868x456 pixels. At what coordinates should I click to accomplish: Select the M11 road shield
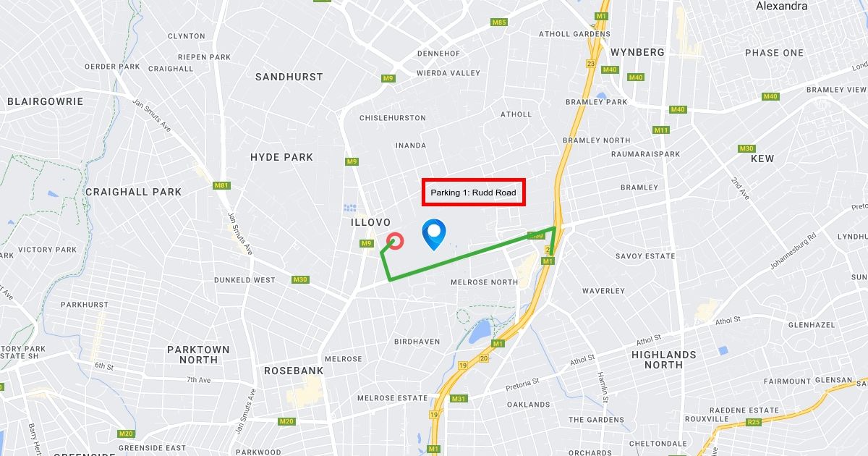coord(661,130)
